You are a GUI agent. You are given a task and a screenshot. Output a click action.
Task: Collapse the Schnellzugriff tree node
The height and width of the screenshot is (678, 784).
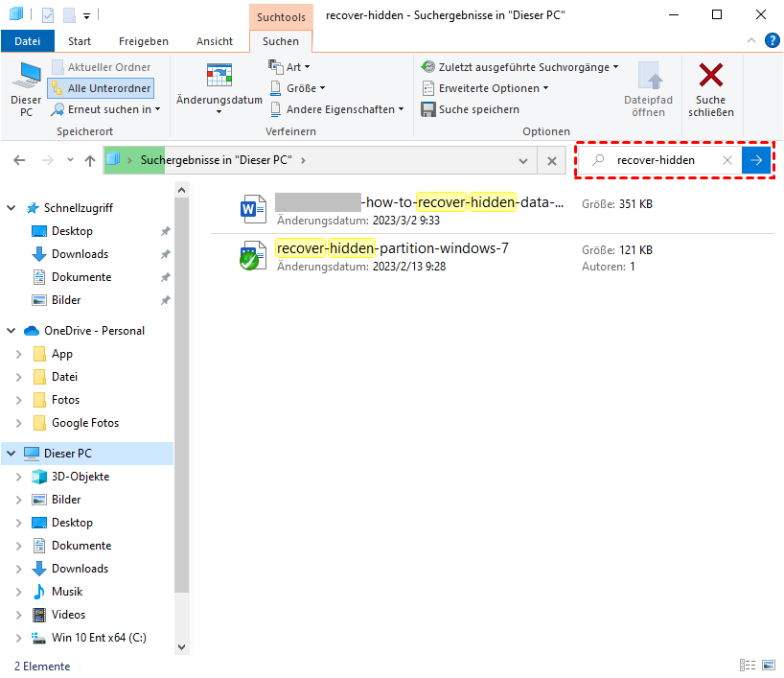coord(11,208)
